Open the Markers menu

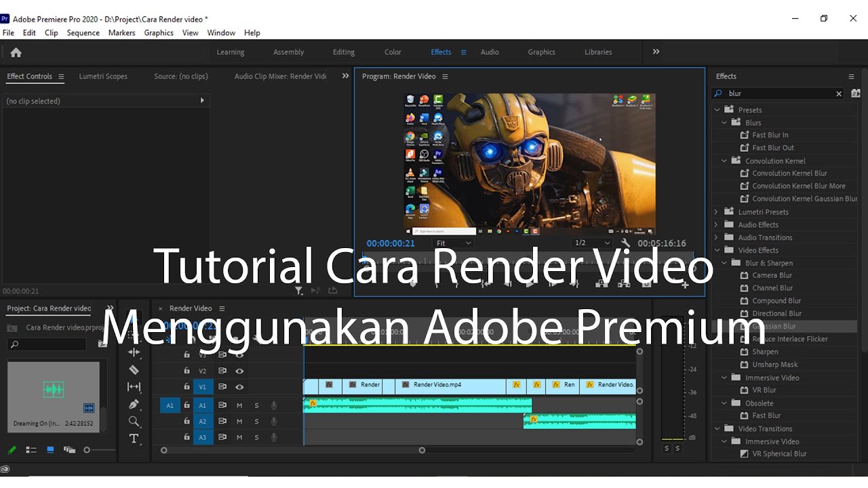(121, 33)
